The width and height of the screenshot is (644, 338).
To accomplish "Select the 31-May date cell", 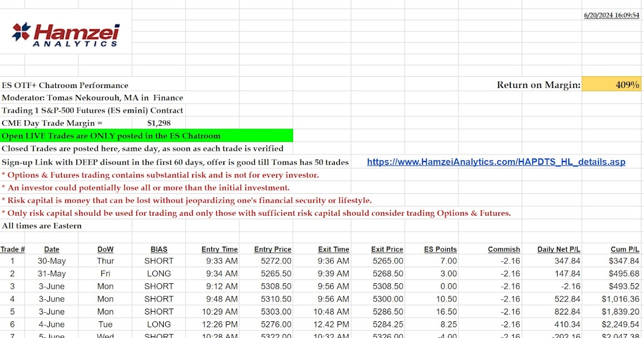I will tap(52, 274).
